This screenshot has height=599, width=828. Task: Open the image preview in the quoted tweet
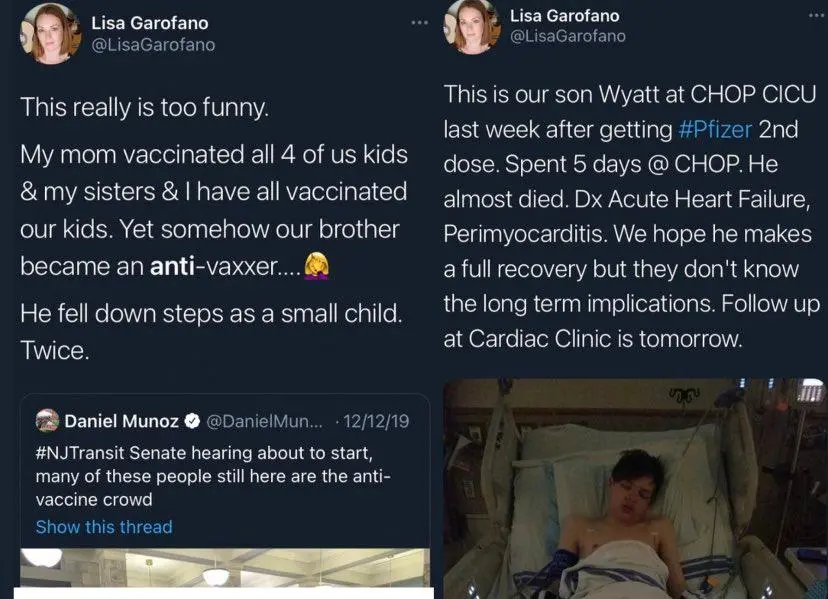point(224,572)
